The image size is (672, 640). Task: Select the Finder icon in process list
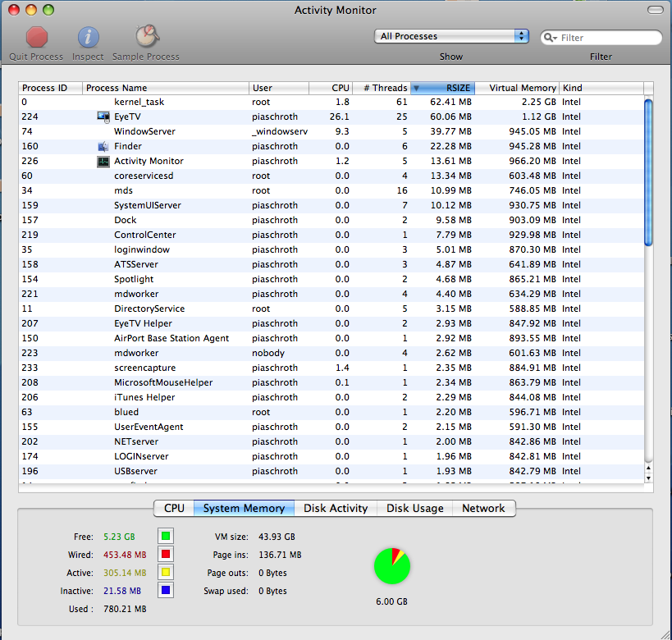pyautogui.click(x=103, y=147)
